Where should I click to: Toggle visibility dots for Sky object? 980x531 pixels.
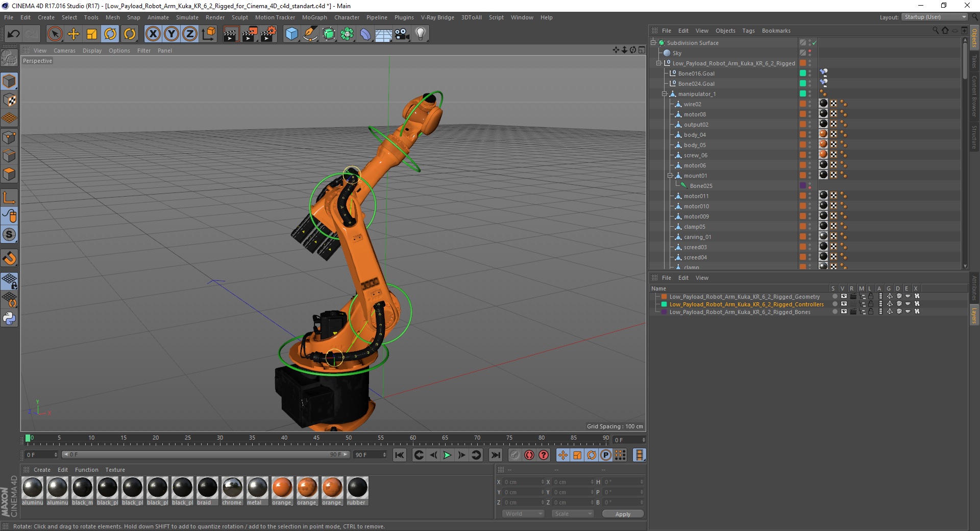(810, 53)
